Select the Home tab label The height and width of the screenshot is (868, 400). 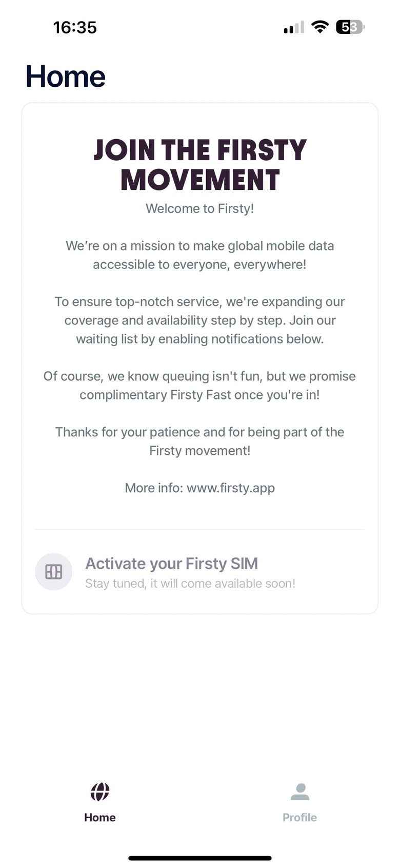click(100, 817)
